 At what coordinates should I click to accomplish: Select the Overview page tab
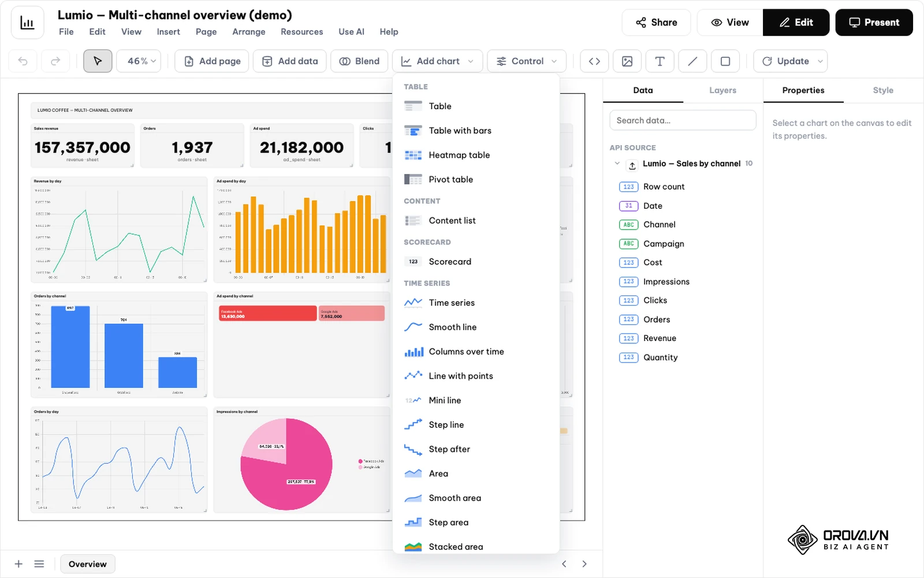coord(88,564)
